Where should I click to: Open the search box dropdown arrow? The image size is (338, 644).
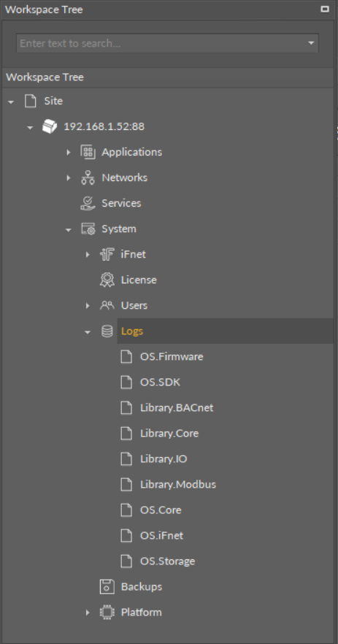[311, 43]
